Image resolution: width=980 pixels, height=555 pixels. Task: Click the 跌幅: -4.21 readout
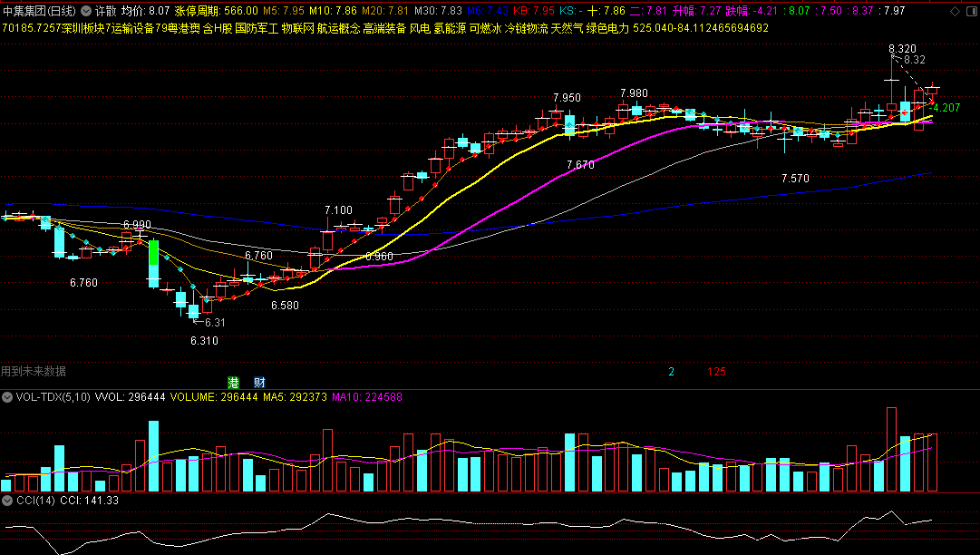[x=752, y=11]
